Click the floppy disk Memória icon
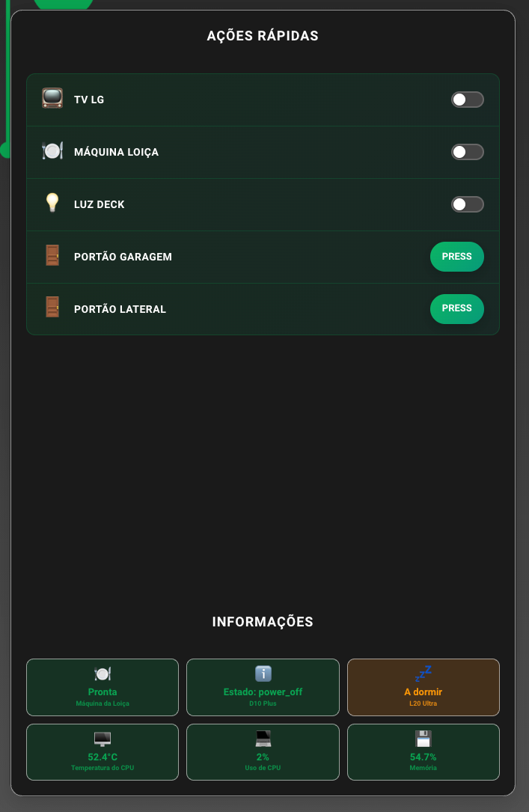 [423, 739]
